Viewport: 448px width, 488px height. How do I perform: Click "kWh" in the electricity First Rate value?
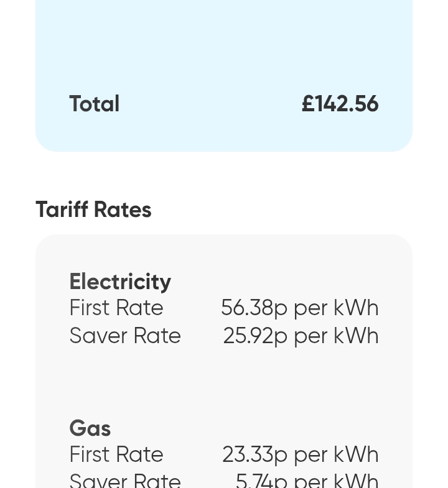pos(356,308)
